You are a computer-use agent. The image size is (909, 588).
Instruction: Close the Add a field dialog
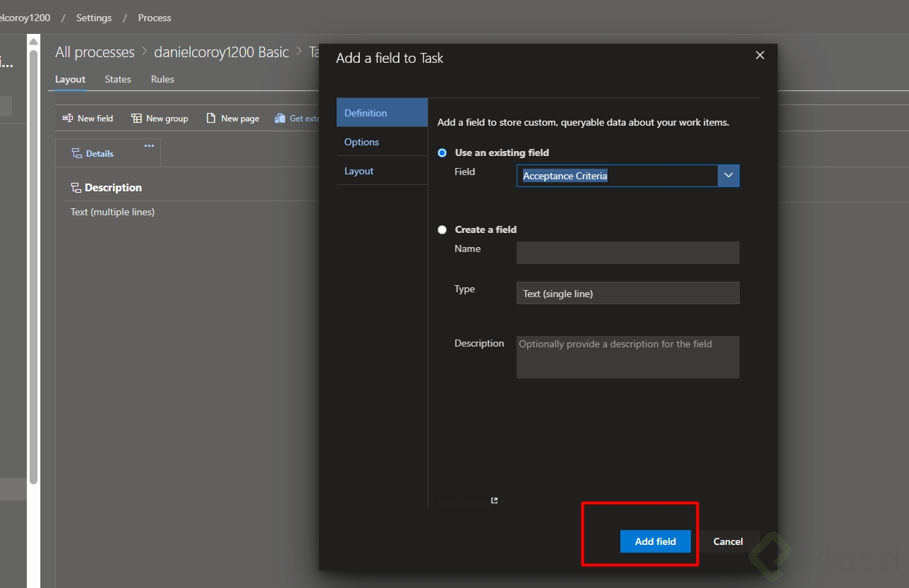point(760,55)
